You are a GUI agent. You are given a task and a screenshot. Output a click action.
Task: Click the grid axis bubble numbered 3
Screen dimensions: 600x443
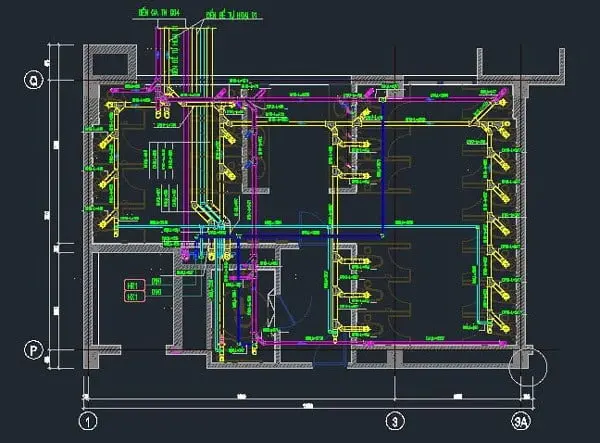click(395, 422)
